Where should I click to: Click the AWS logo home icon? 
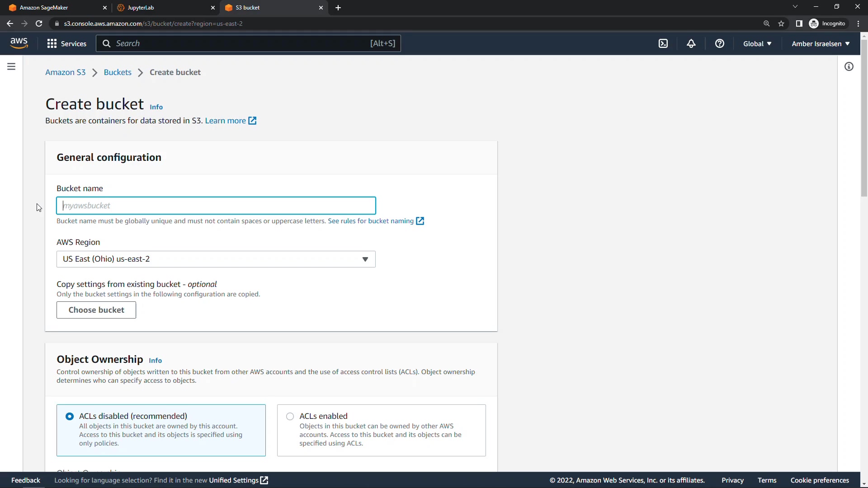point(19,43)
